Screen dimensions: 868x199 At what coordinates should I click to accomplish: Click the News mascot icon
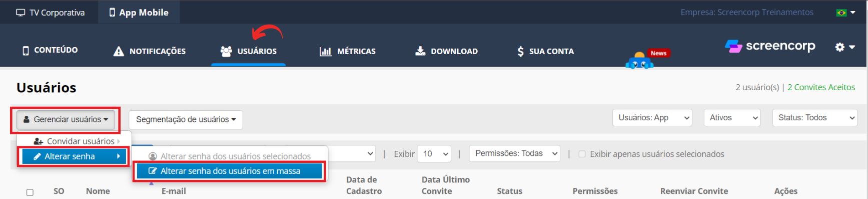point(640,61)
